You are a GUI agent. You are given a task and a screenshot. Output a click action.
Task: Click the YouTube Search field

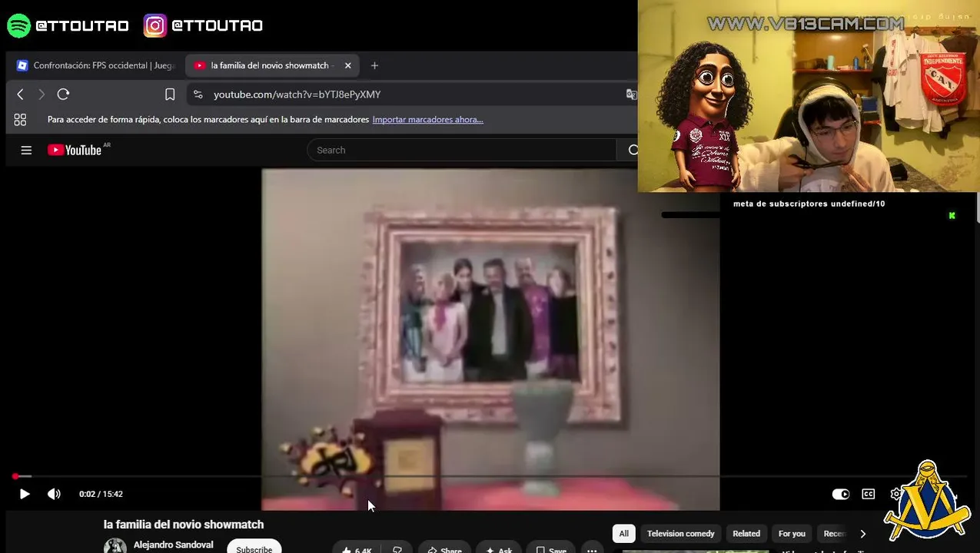(461, 151)
